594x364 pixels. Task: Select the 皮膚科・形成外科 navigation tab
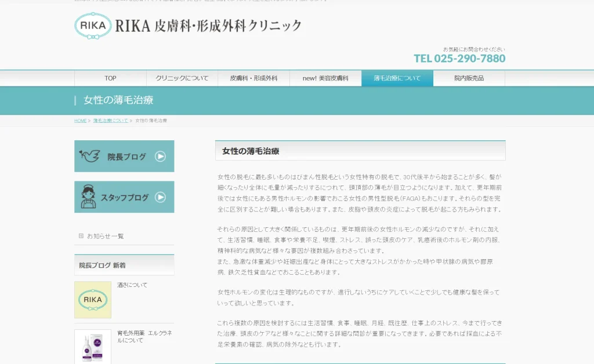[253, 78]
